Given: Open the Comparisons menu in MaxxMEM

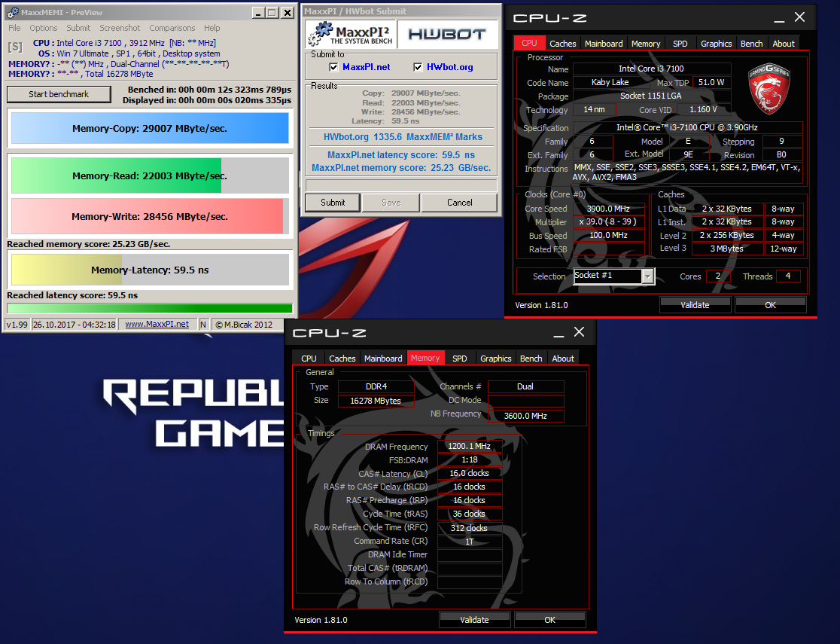Looking at the screenshot, I should [x=172, y=28].
